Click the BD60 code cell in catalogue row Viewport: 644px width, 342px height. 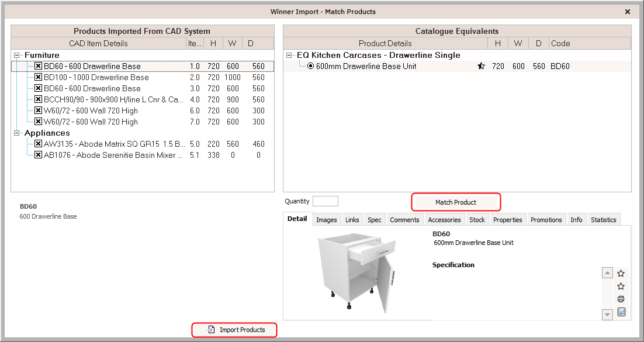pyautogui.click(x=560, y=66)
